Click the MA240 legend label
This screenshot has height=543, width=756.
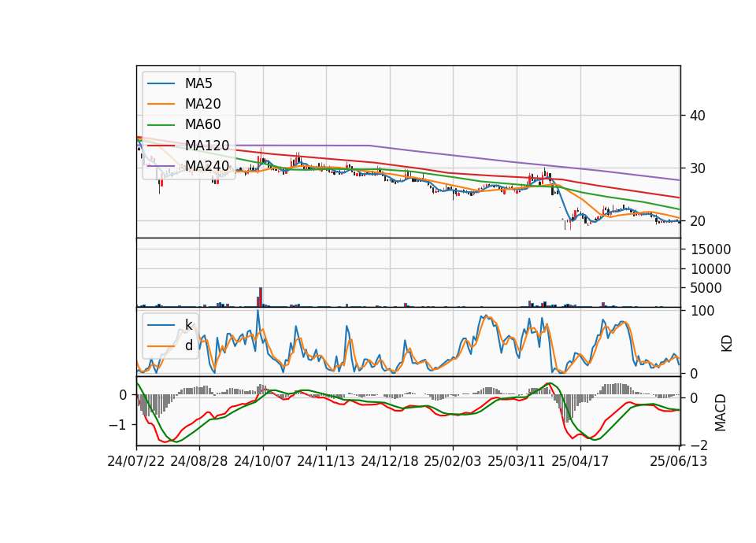tap(207, 166)
